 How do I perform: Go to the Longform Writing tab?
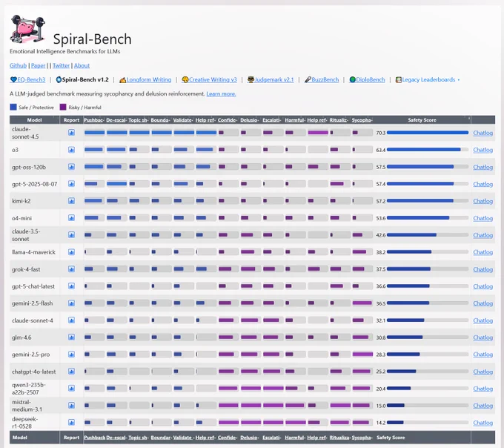click(x=145, y=79)
